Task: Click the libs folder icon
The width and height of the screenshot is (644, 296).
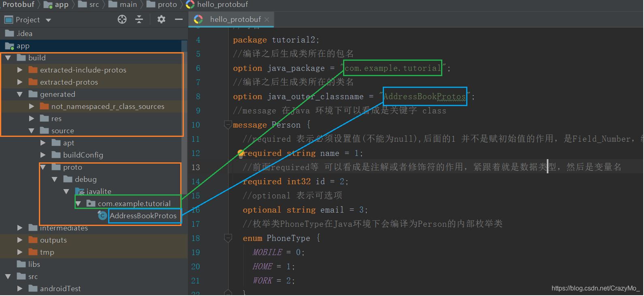Action: pyautogui.click(x=21, y=264)
